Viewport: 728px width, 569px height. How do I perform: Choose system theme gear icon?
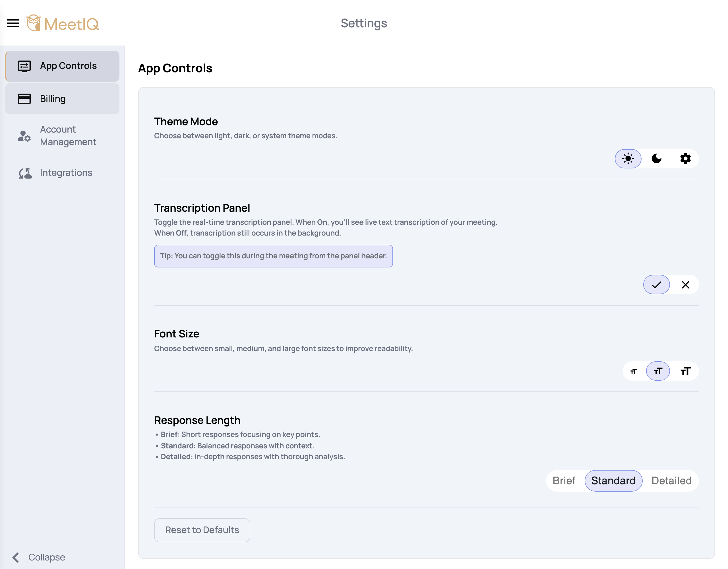[x=685, y=158]
